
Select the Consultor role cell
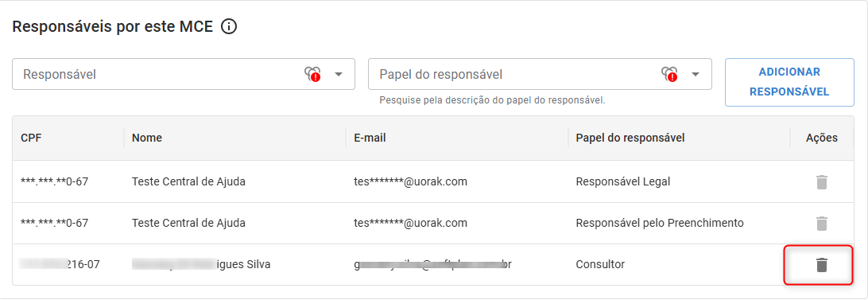coord(600,265)
